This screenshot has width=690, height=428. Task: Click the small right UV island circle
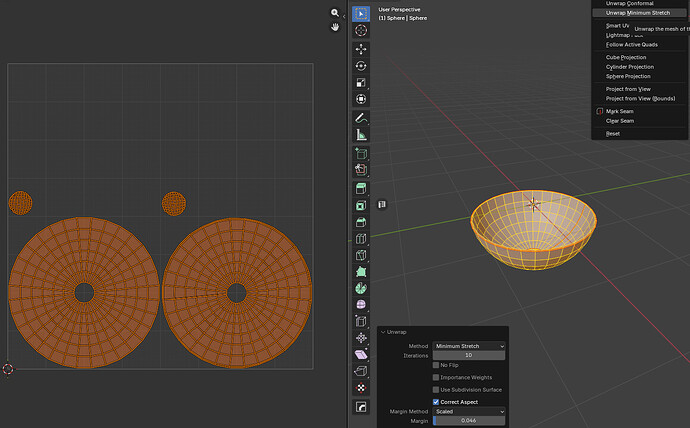click(174, 204)
